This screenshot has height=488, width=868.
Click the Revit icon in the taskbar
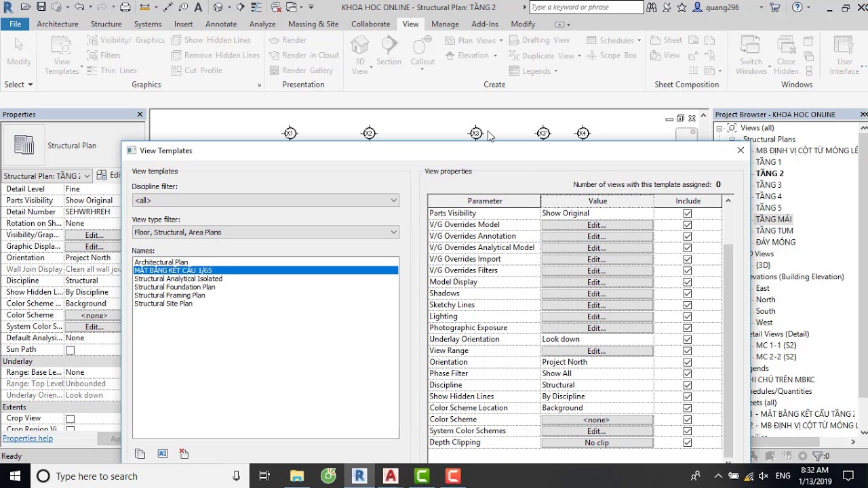coord(359,476)
